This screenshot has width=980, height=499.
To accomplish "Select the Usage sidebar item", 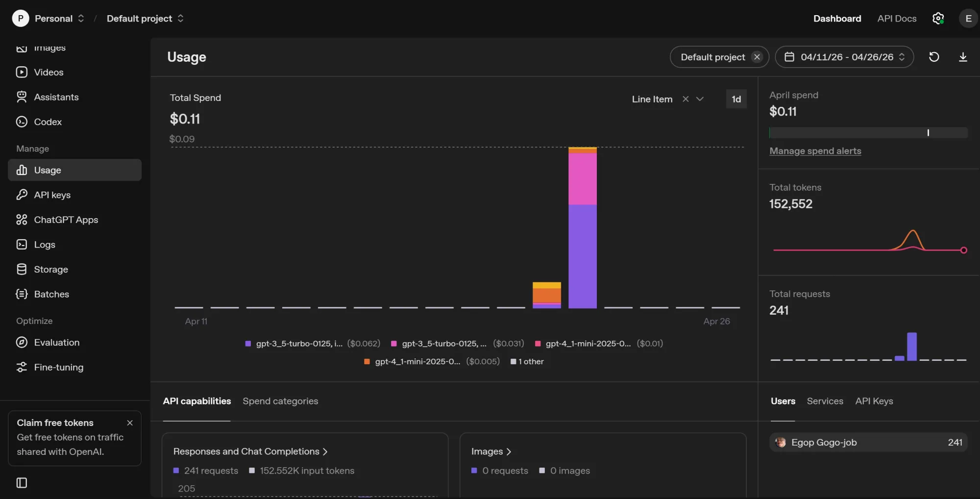I will coord(74,170).
